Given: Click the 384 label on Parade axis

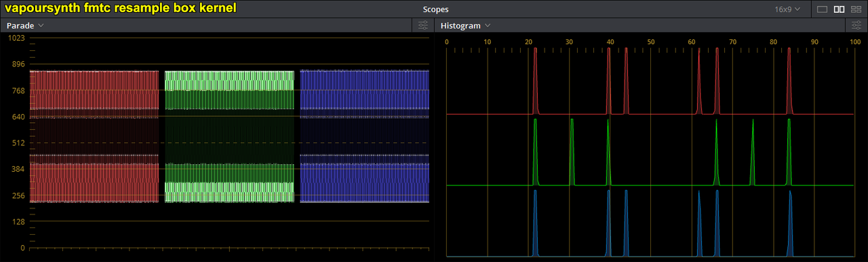Looking at the screenshot, I should [18, 170].
